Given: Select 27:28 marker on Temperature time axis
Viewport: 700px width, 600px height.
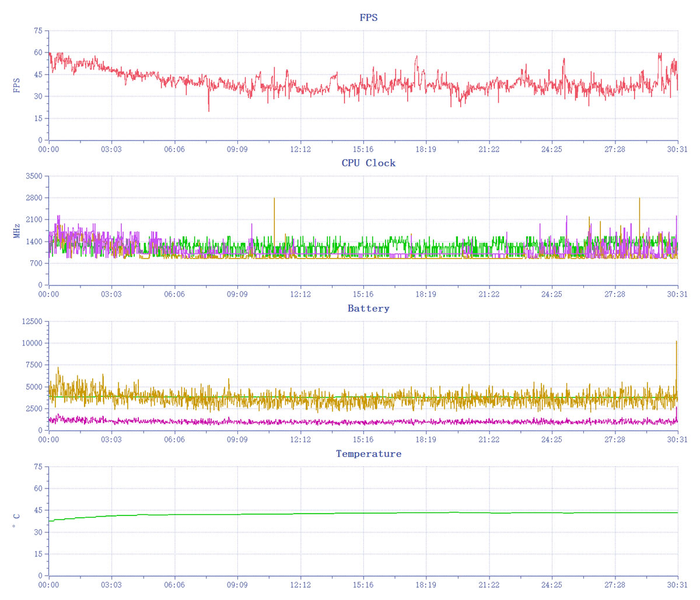Looking at the screenshot, I should coord(614,585).
